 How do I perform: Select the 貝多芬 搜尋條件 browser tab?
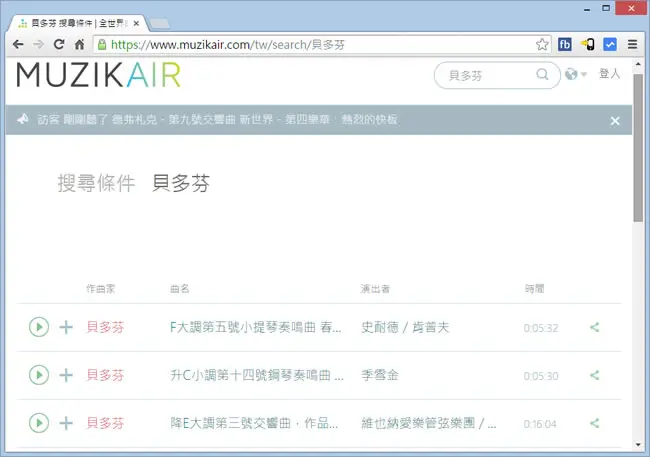coord(78,23)
